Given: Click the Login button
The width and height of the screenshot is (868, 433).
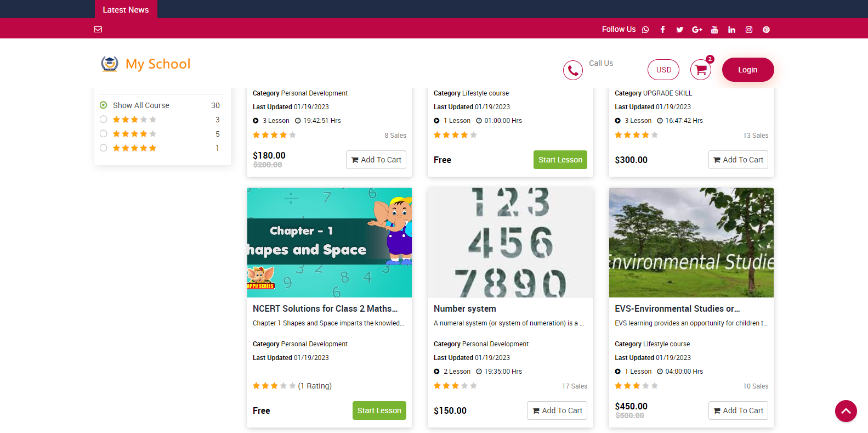Looking at the screenshot, I should tap(747, 70).
